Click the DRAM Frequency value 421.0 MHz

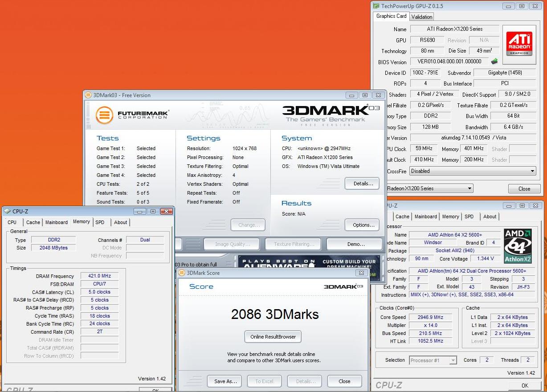(99, 276)
